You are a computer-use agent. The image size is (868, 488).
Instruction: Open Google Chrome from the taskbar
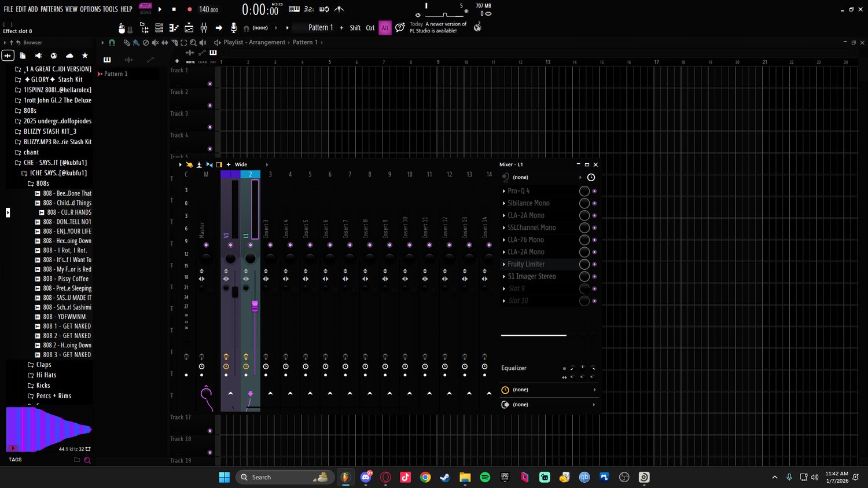[x=425, y=477]
